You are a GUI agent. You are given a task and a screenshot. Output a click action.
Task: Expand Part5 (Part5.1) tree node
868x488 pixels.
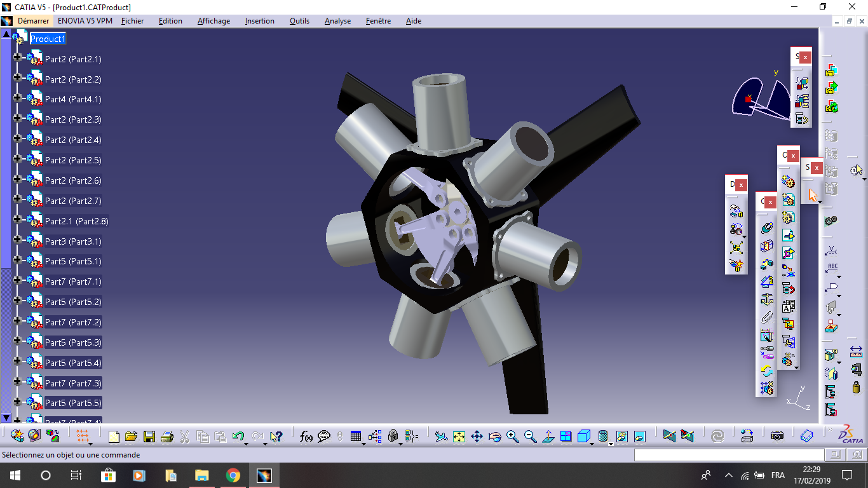pos(17,261)
